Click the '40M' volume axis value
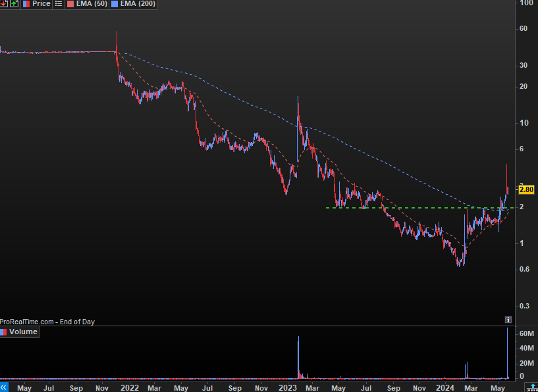 pos(526,348)
